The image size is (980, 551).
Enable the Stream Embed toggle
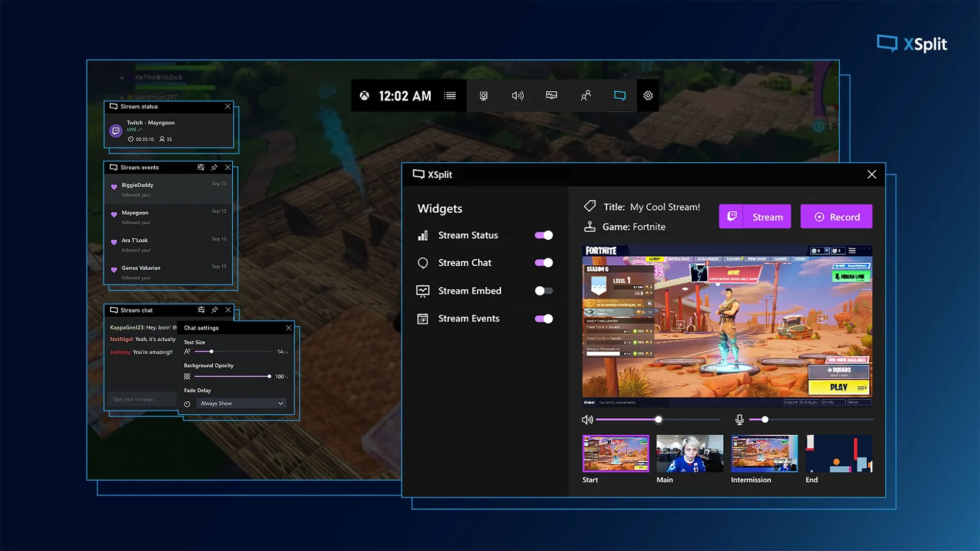coord(543,290)
